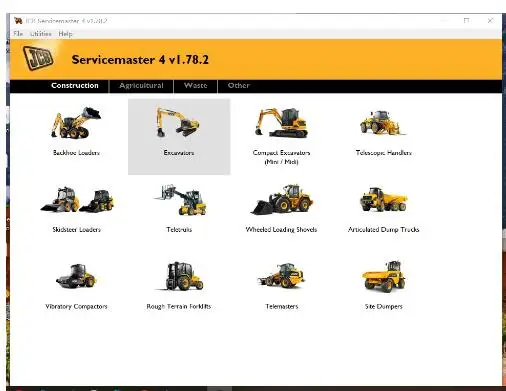Screen dimensions: 506x391
Task: Switch to the Agricultural tab
Action: pos(141,86)
